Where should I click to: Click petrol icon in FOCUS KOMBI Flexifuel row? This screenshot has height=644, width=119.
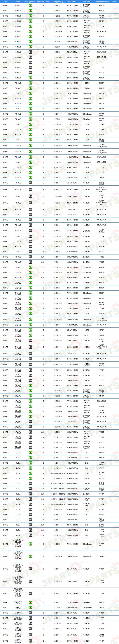click(30, 385)
